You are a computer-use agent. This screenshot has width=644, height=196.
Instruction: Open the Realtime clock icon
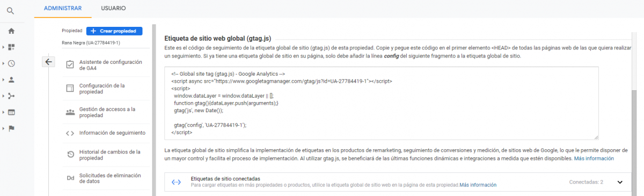[x=11, y=63]
